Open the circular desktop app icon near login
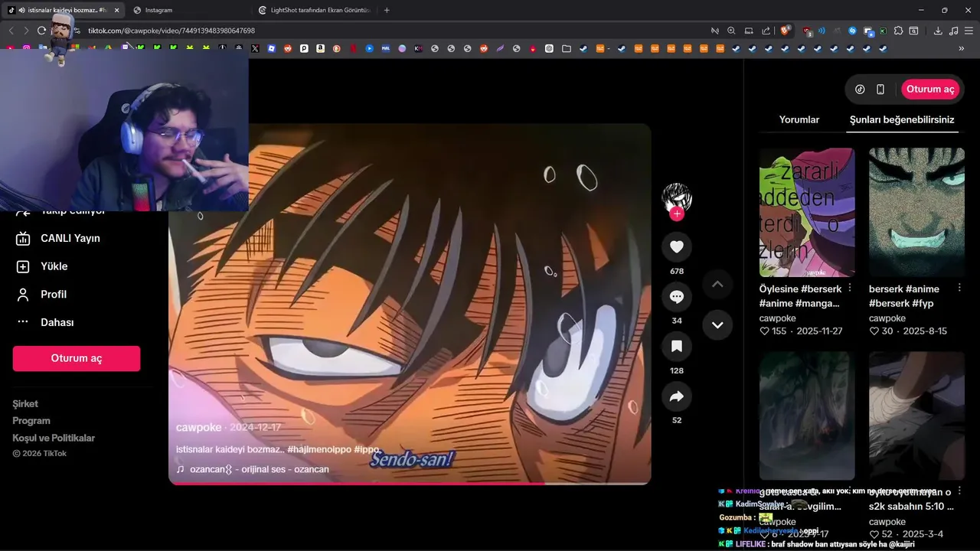This screenshot has height=551, width=980. pos(860,89)
